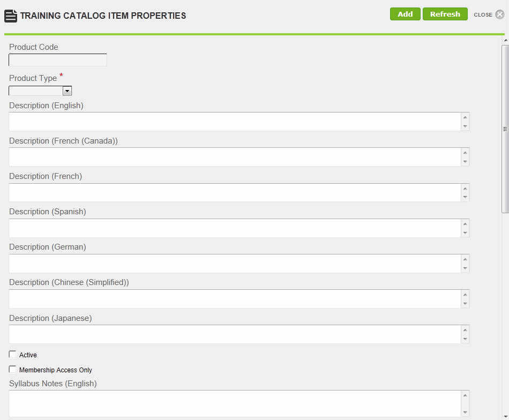
Task: Click the dropdown arrow beside Product Type
Action: click(68, 91)
